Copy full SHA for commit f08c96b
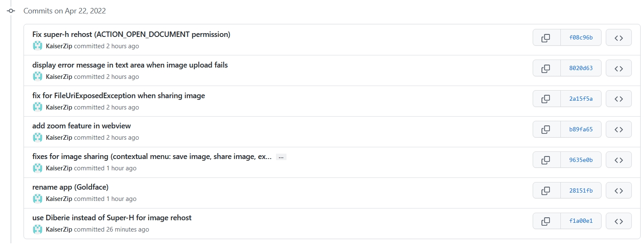The width and height of the screenshot is (644, 245). point(546,38)
